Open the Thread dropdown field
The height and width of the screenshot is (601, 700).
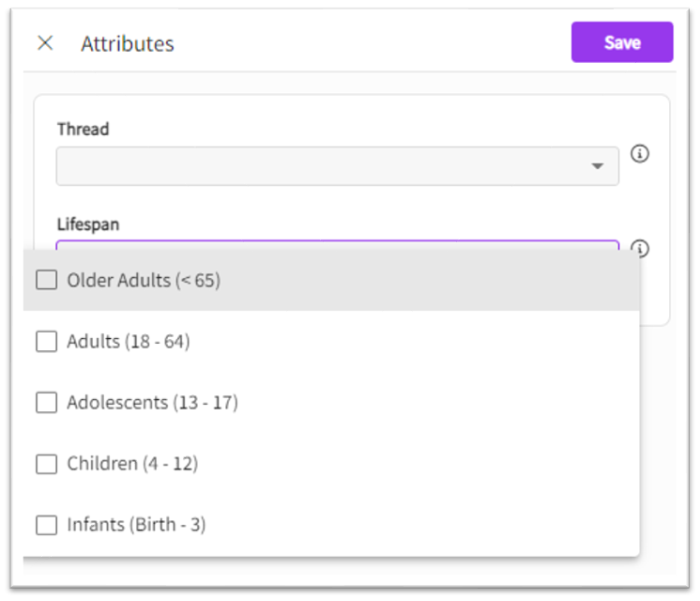(319, 166)
